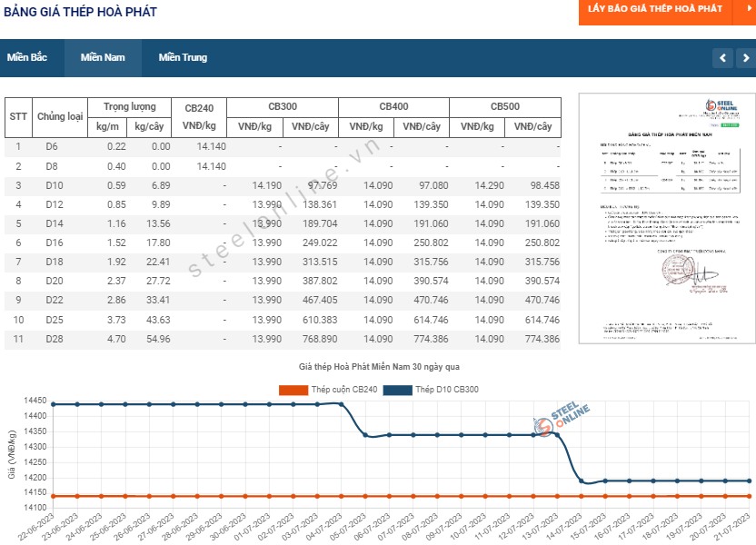This screenshot has height=545, width=756.
Task: Click the CB300 column header
Action: pos(283,107)
